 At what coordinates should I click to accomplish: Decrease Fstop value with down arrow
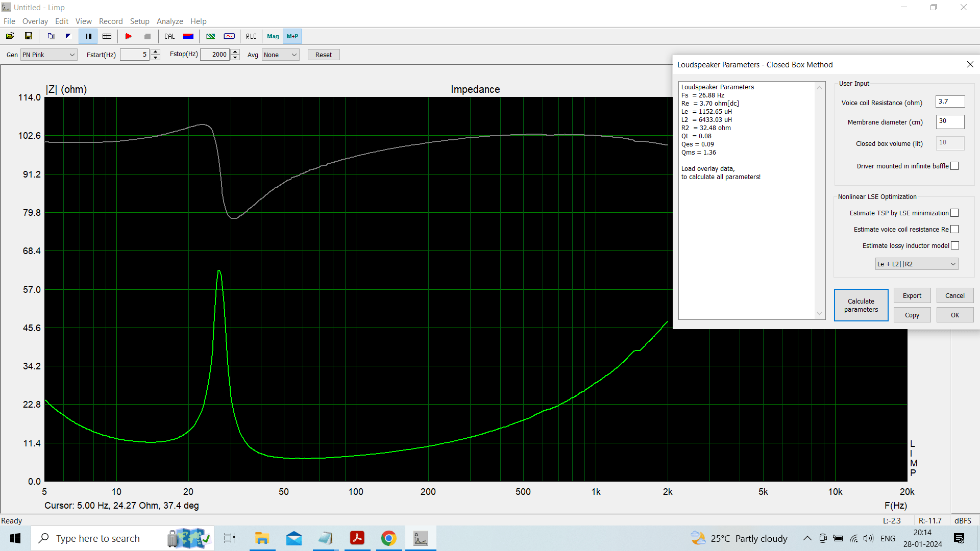point(235,58)
